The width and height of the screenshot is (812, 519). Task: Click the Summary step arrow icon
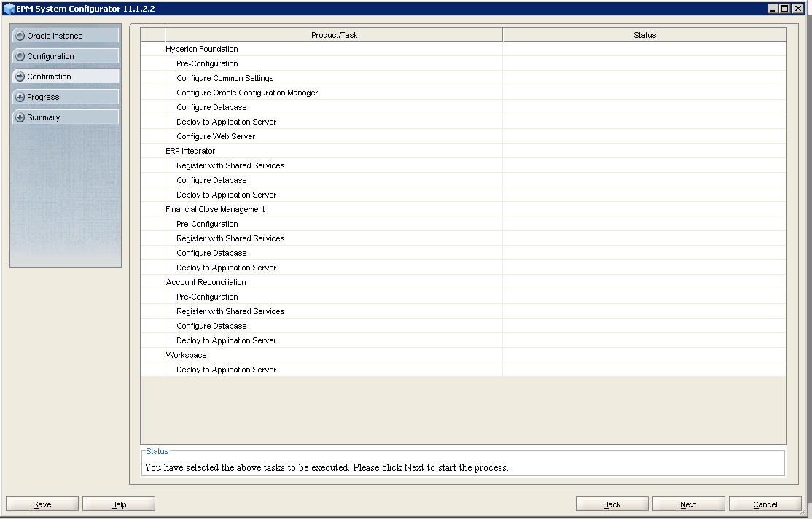coord(20,117)
